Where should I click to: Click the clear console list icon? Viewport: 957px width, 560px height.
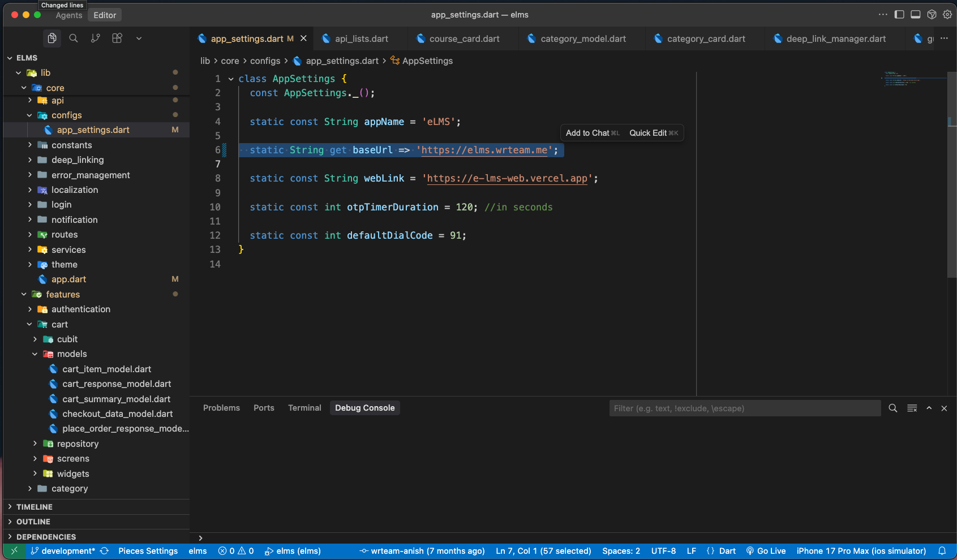tap(912, 408)
